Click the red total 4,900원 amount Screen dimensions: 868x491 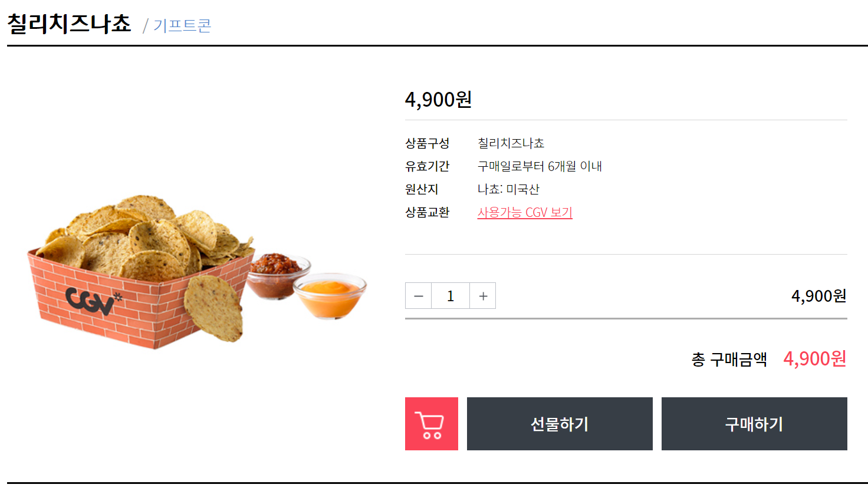(x=815, y=358)
